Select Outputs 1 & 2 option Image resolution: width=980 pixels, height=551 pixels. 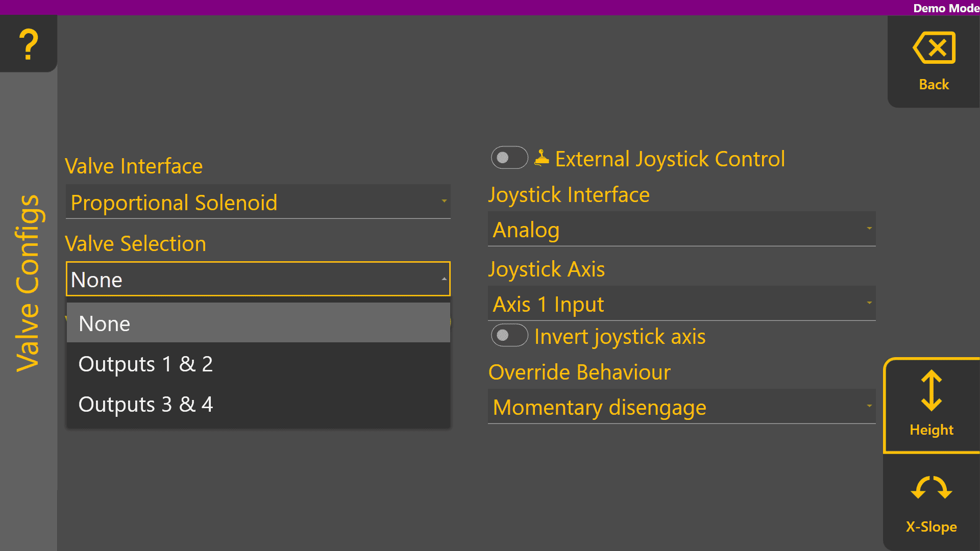(258, 364)
